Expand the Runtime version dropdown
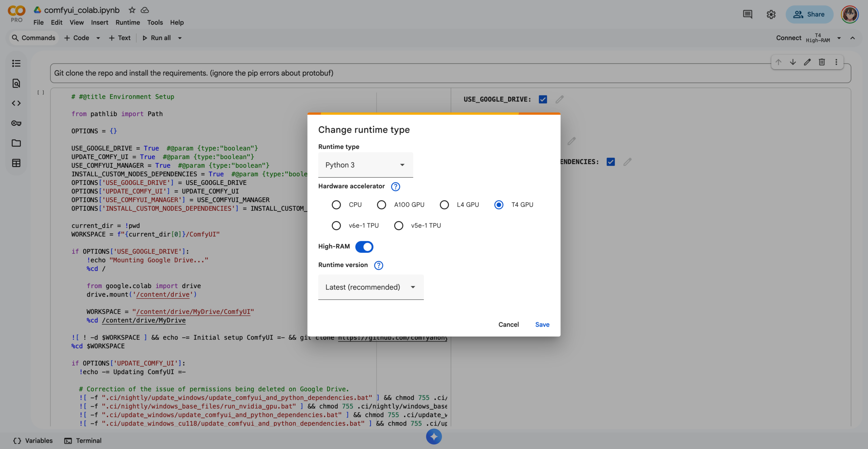The height and width of the screenshot is (449, 868). click(371, 287)
